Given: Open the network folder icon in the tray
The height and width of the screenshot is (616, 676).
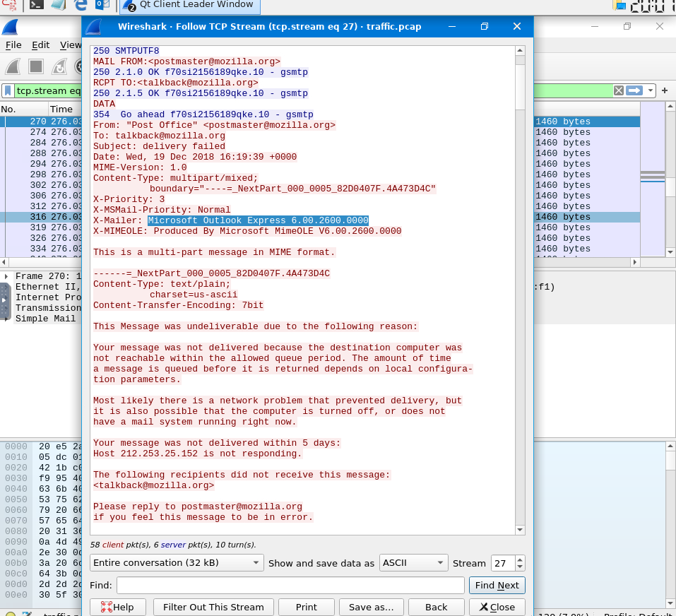Looking at the screenshot, I should click(x=619, y=5).
